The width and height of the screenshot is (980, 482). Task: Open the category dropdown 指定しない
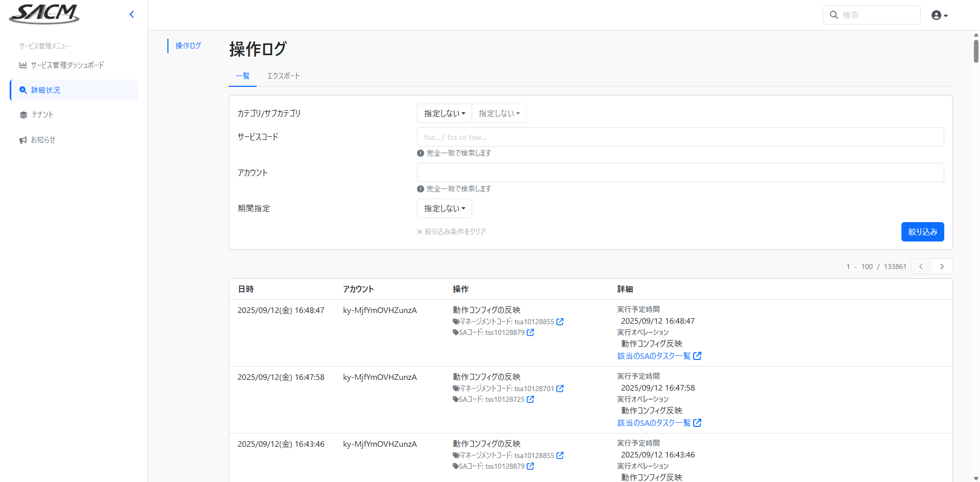tap(444, 113)
